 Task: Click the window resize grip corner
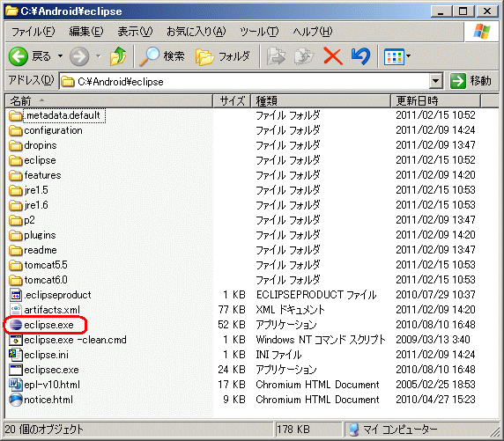click(x=494, y=431)
